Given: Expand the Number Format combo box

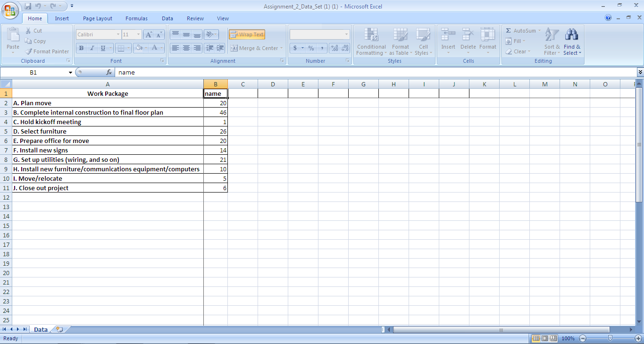Looking at the screenshot, I should (347, 34).
